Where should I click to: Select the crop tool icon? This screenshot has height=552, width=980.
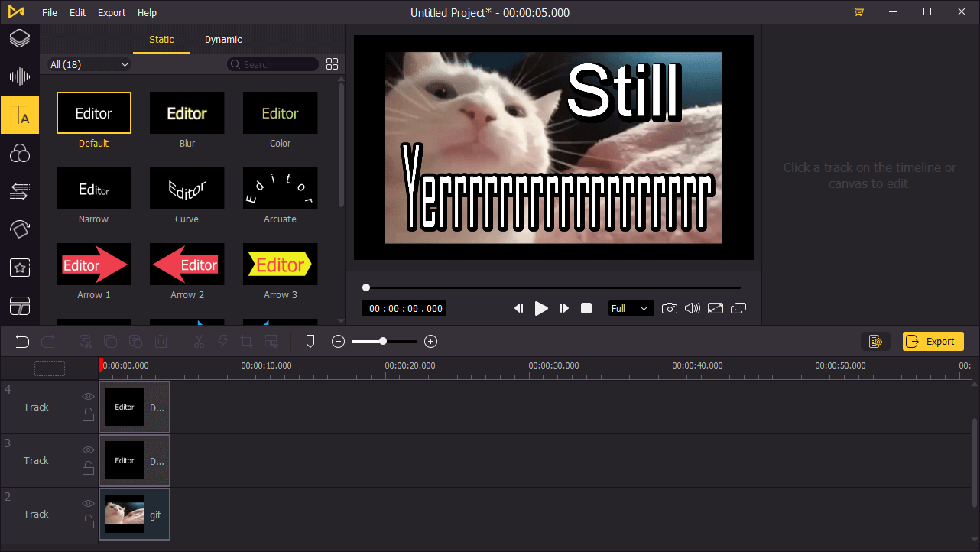tap(246, 342)
